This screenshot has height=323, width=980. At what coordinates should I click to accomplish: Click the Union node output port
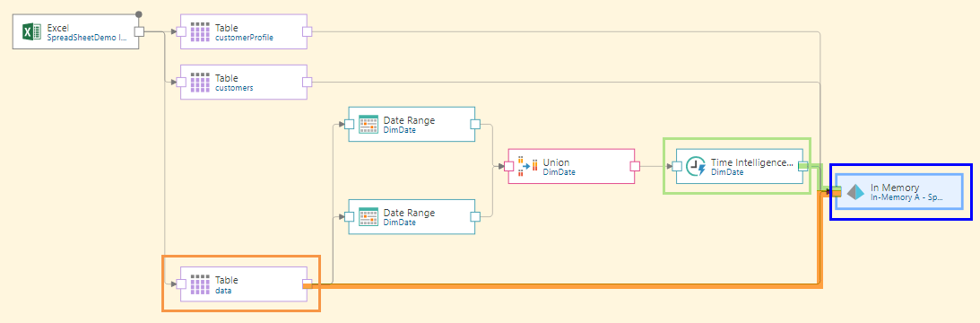point(635,166)
